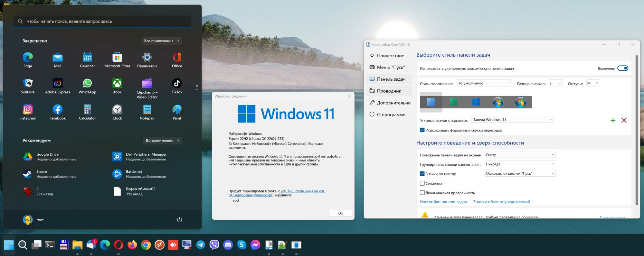The image size is (644, 256).
Task: Open Telegram from the taskbar
Action: point(201,245)
